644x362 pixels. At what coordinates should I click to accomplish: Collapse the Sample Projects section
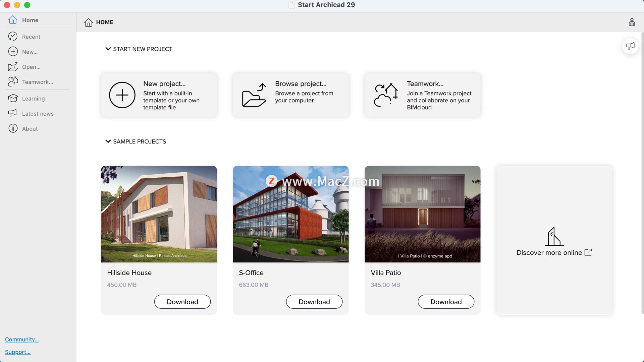[108, 141]
